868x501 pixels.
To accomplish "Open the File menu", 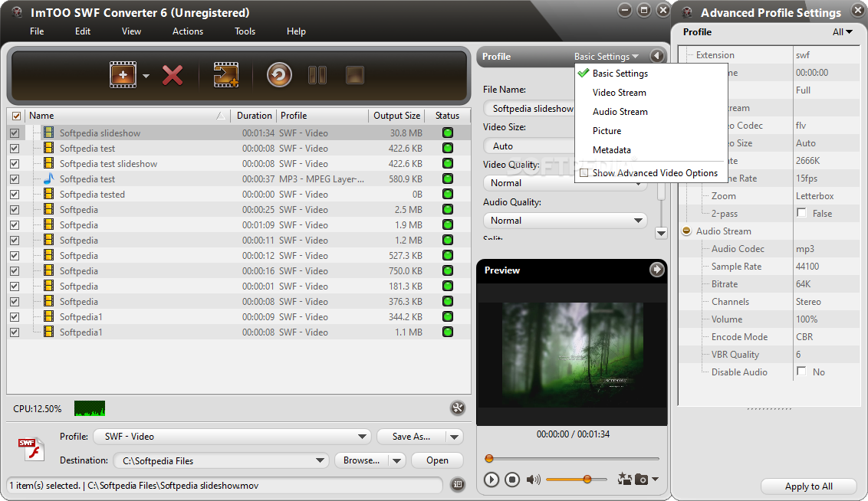I will (37, 31).
